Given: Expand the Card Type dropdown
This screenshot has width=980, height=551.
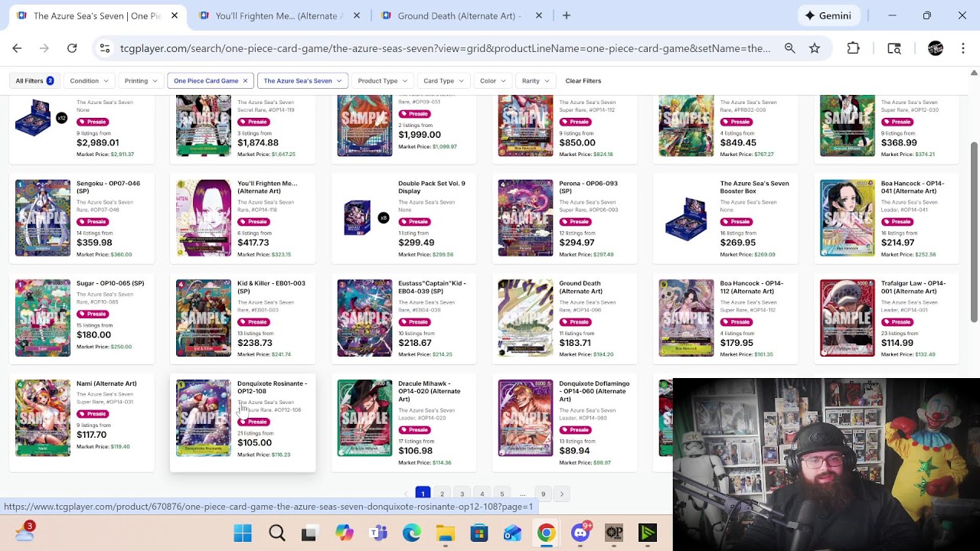Looking at the screenshot, I should 443,80.
